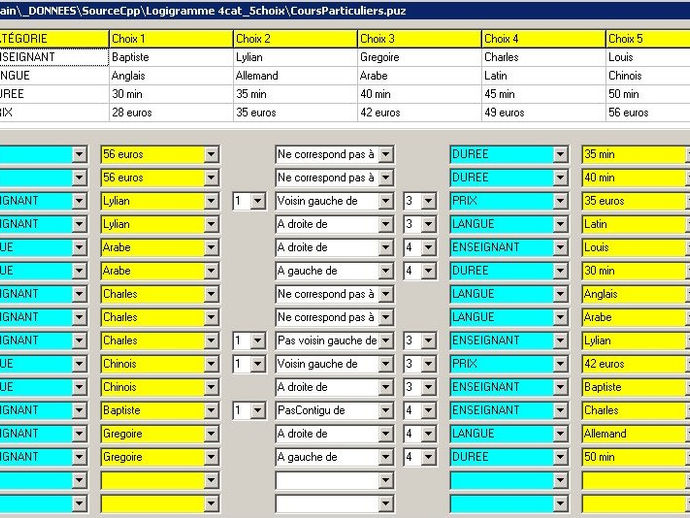Open the PRIX category dropdown beside 35 euros
Image resolution: width=690 pixels, height=518 pixels.
[x=561, y=201]
